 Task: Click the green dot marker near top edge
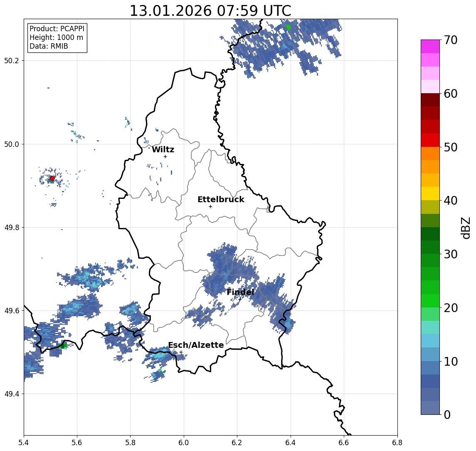point(289,27)
